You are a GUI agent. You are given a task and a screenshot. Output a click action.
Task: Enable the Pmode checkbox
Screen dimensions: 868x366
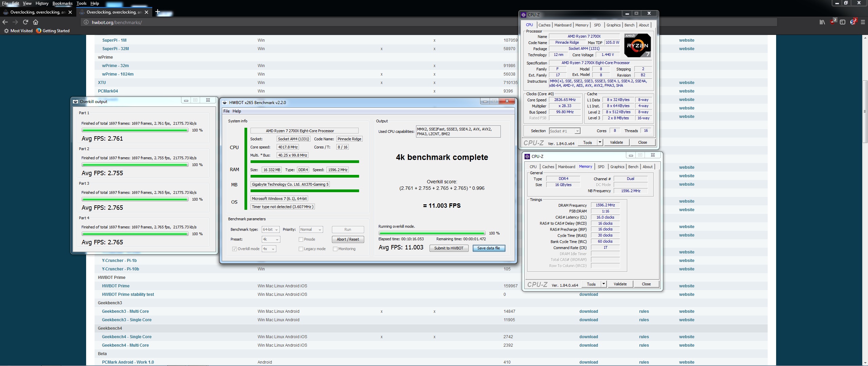[301, 239]
